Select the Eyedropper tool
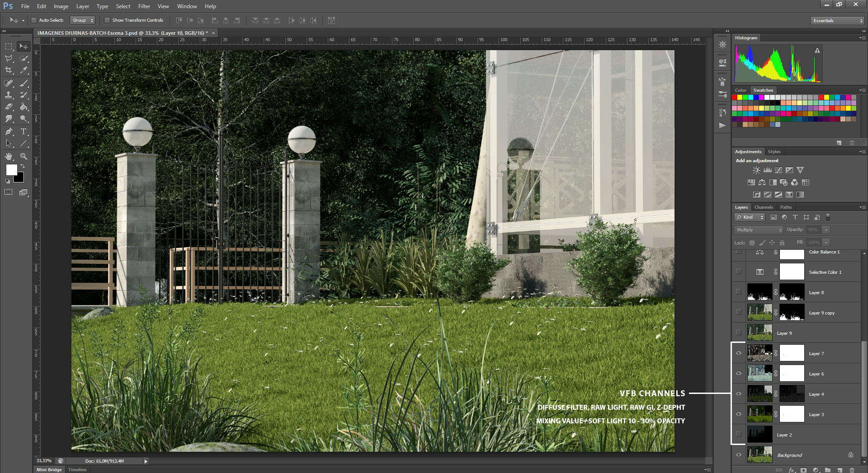868x473 pixels. [x=24, y=70]
